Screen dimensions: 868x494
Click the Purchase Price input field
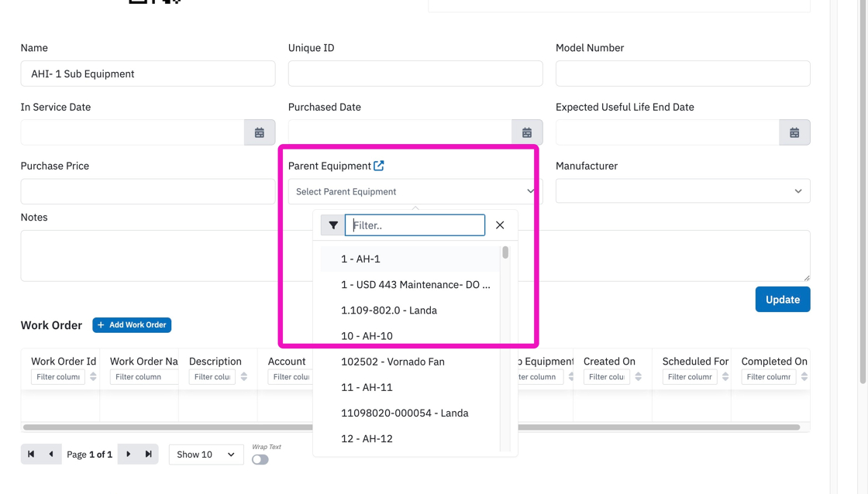(x=148, y=191)
